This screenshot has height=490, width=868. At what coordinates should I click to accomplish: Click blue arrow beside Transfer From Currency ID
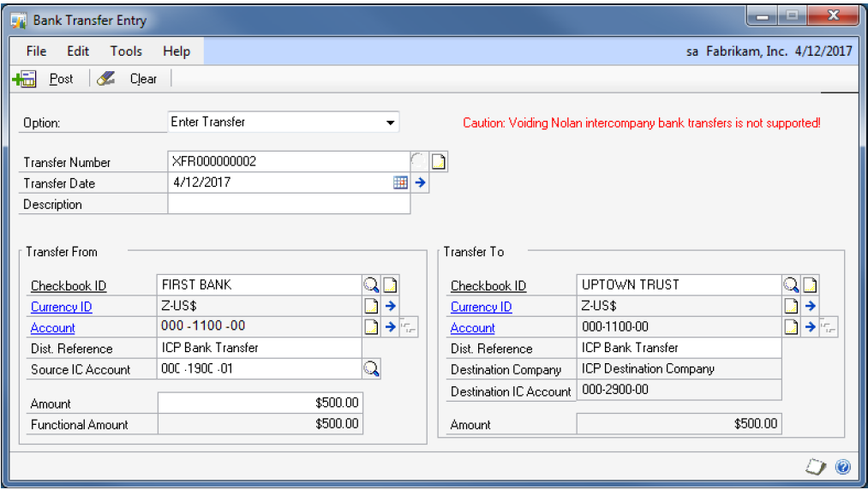390,306
